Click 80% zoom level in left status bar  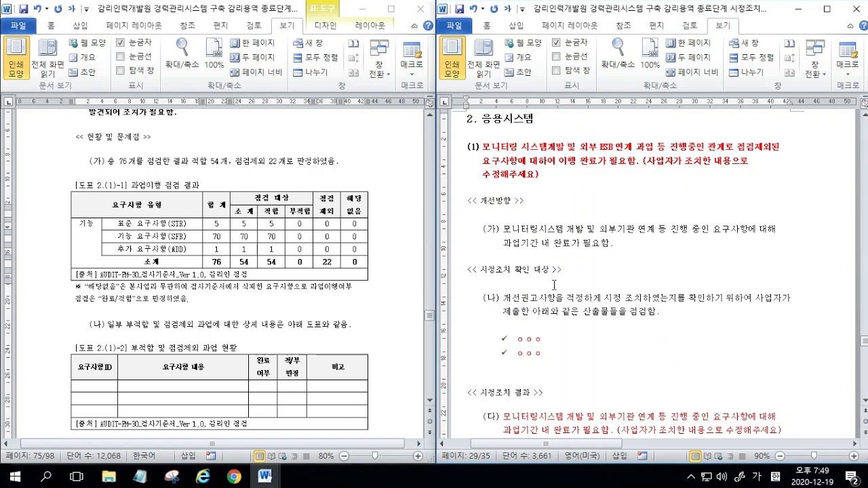pyautogui.click(x=326, y=456)
